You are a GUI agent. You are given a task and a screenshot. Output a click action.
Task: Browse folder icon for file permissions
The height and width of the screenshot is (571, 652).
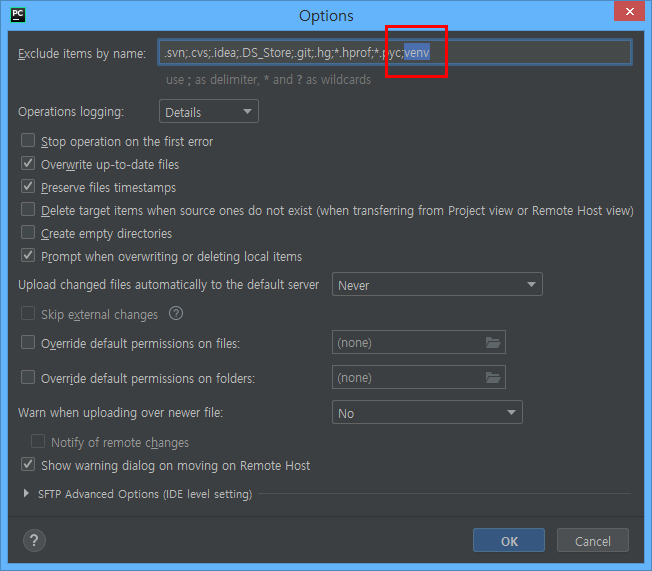(x=493, y=343)
